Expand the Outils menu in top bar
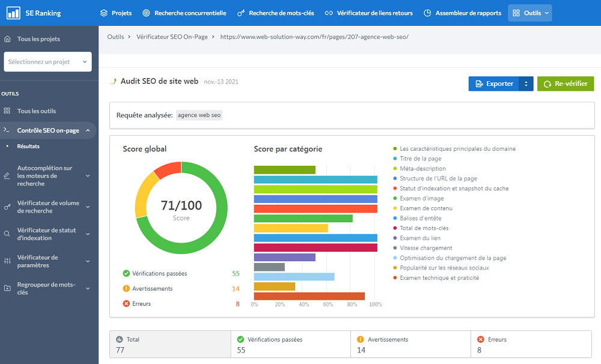 pos(529,13)
